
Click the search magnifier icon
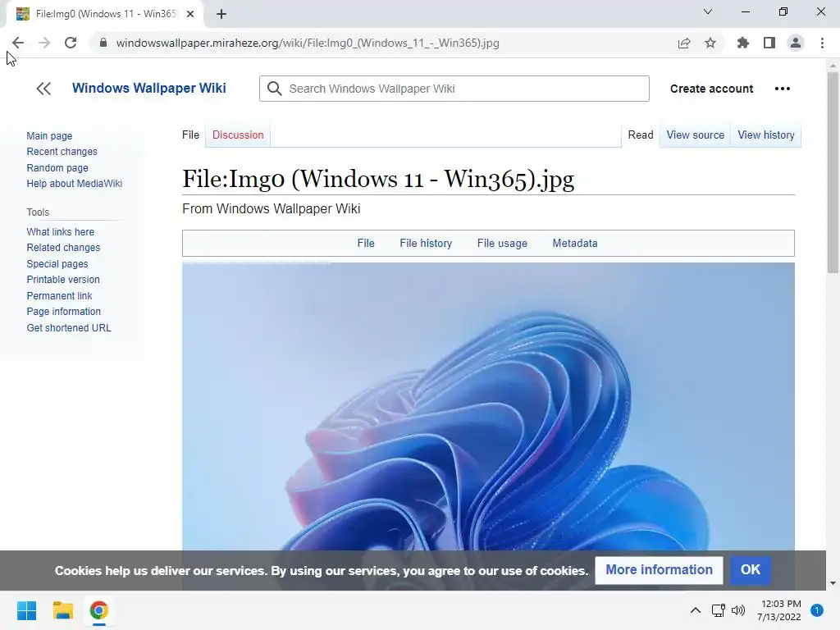point(274,89)
